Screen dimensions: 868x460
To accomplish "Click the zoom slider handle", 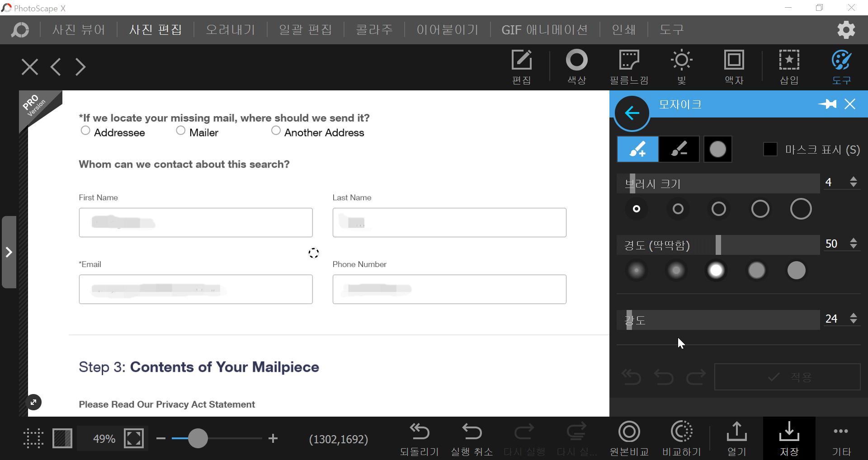I will click(x=198, y=438).
